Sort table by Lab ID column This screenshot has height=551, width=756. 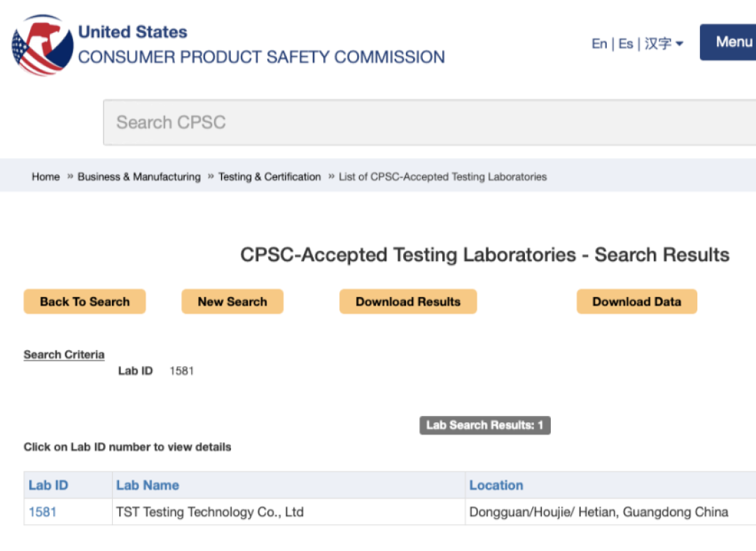pyautogui.click(x=48, y=485)
